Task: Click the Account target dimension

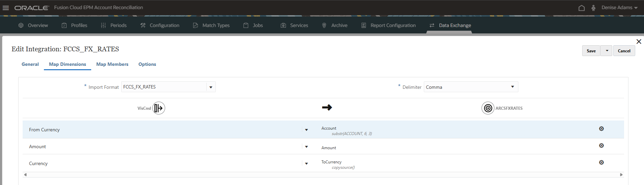Action: click(x=329, y=128)
